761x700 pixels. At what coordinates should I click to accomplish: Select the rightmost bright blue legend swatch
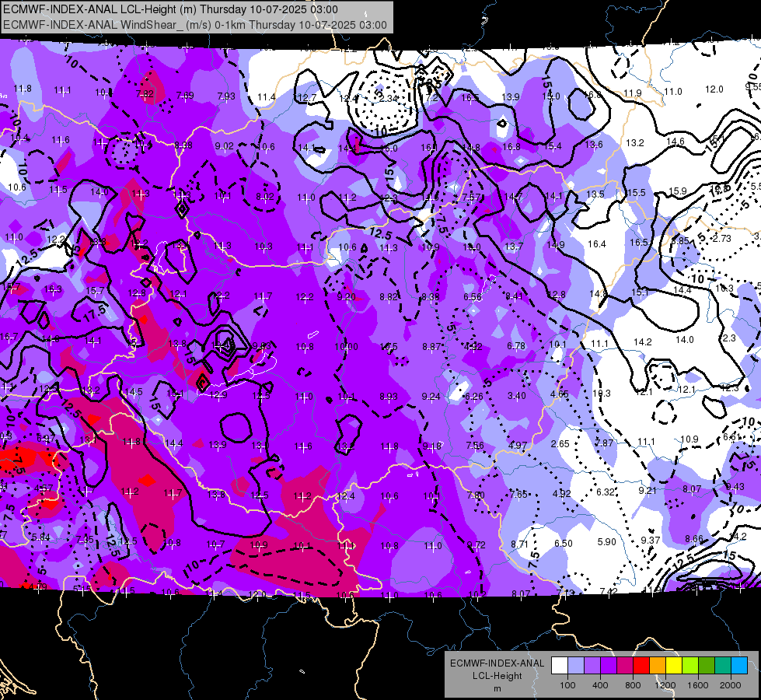(739, 666)
